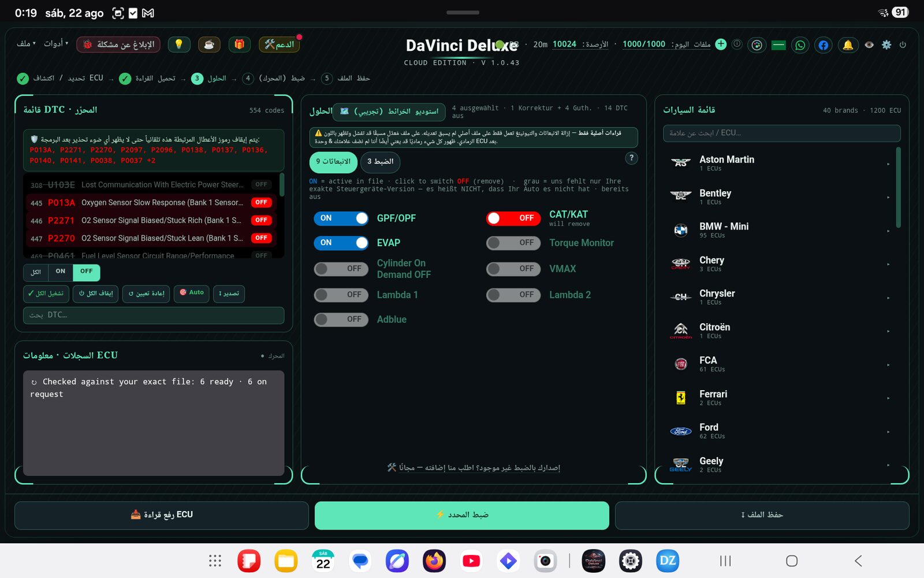
Task: Toggle the Cylinder On Demand OFF switch
Action: [x=341, y=269]
